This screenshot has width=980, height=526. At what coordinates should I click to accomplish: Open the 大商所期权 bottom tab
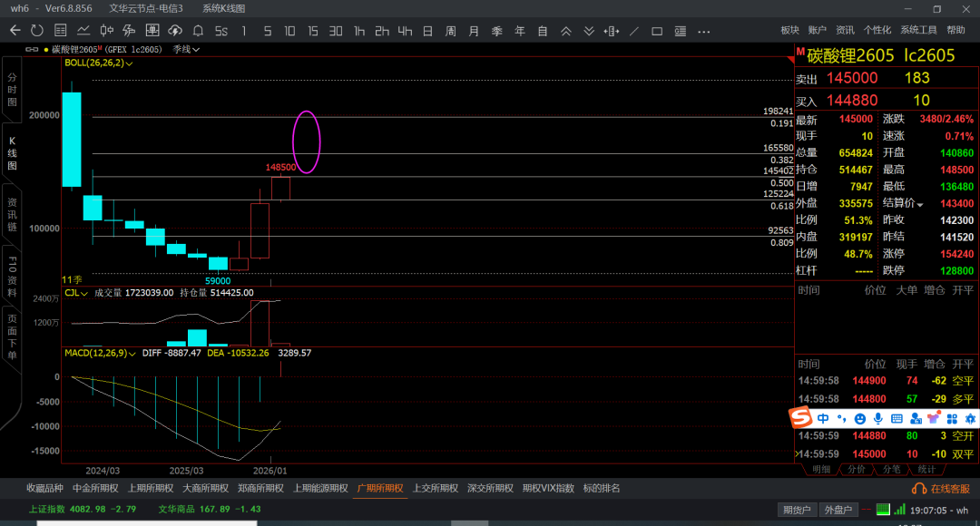[206, 489]
